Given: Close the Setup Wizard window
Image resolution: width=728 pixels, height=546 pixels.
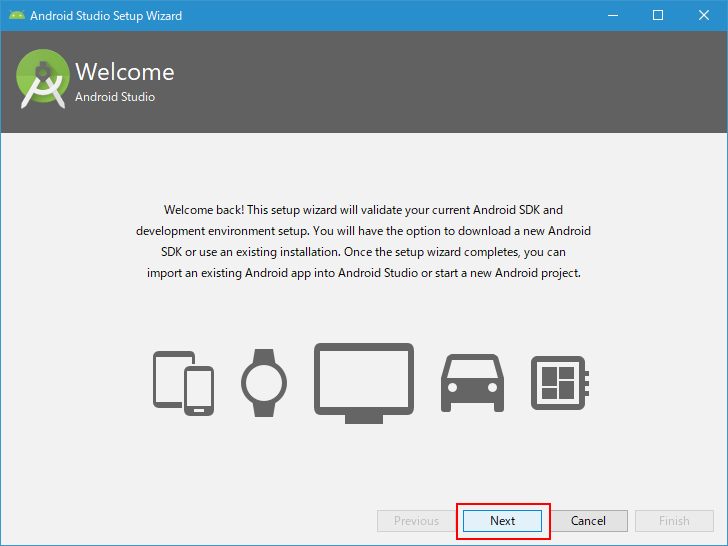Looking at the screenshot, I should coord(703,15).
